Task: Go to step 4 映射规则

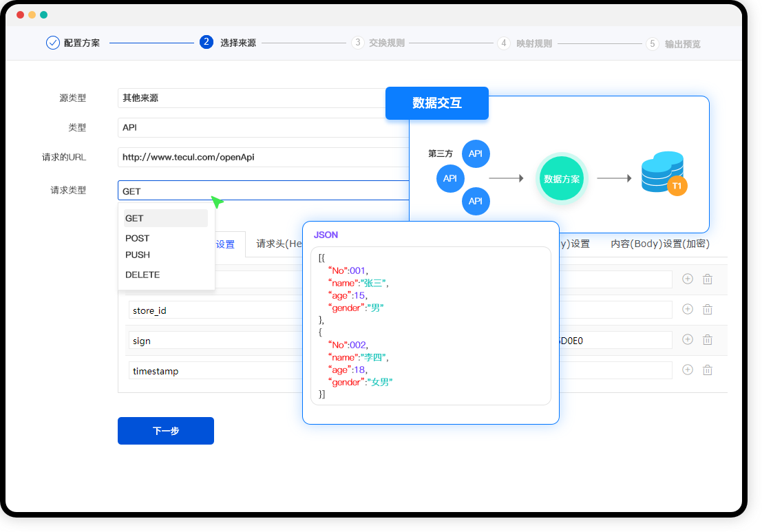Action: point(525,43)
